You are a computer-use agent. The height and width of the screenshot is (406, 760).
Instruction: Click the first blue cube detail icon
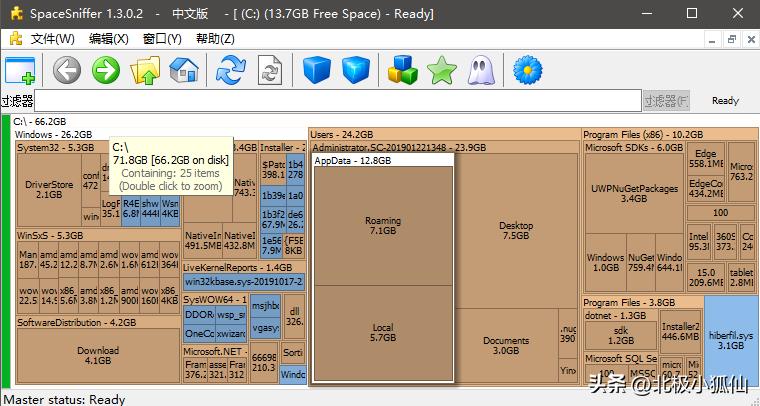click(317, 70)
